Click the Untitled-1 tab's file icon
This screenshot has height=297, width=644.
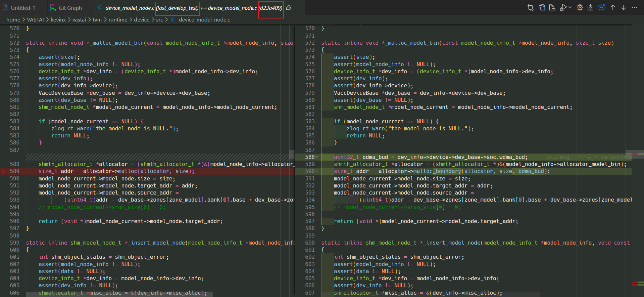5,8
